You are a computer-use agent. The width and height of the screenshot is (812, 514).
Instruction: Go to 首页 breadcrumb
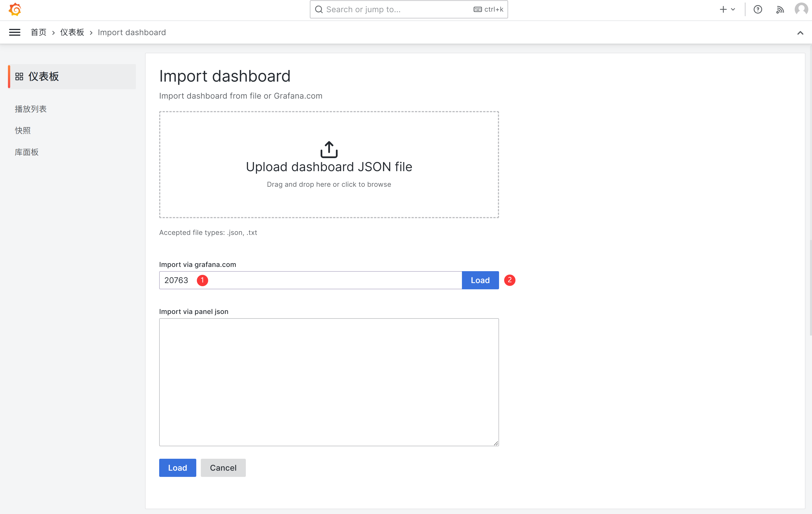tap(39, 32)
